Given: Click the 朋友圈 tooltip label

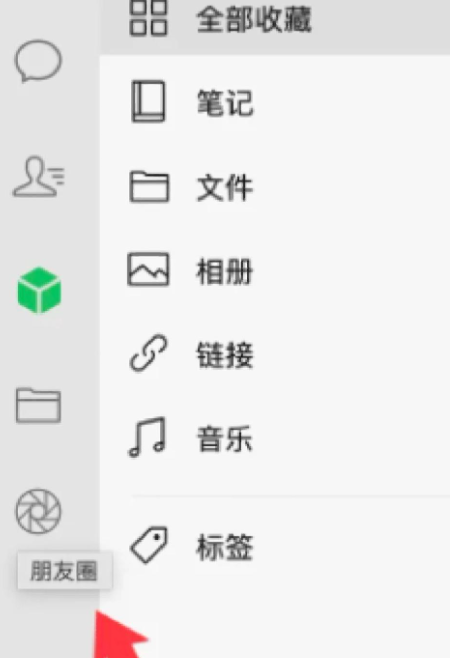Looking at the screenshot, I should (64, 571).
